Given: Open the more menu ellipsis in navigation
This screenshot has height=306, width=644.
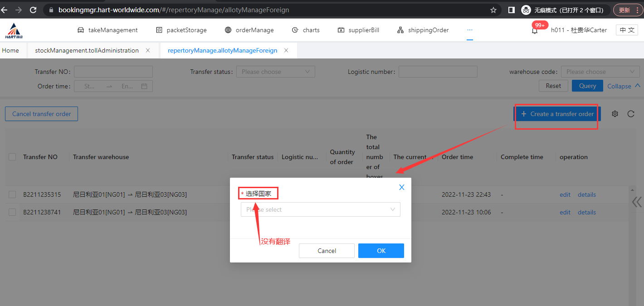Looking at the screenshot, I should tap(470, 30).
